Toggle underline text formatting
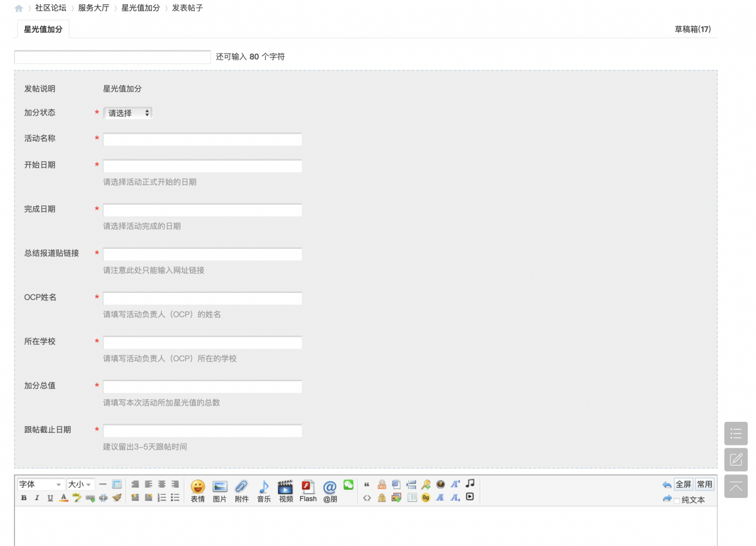Image resolution: width=756 pixels, height=546 pixels. 50,498
